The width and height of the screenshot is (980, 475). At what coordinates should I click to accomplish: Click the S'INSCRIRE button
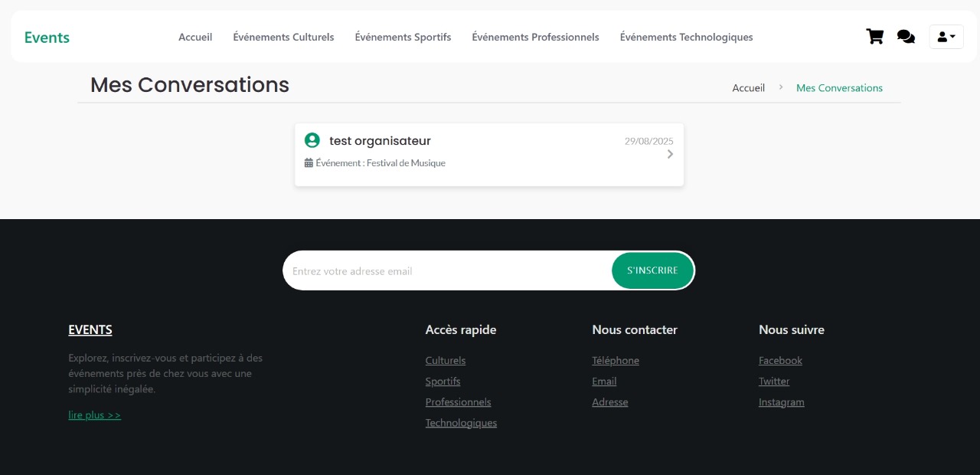click(652, 270)
